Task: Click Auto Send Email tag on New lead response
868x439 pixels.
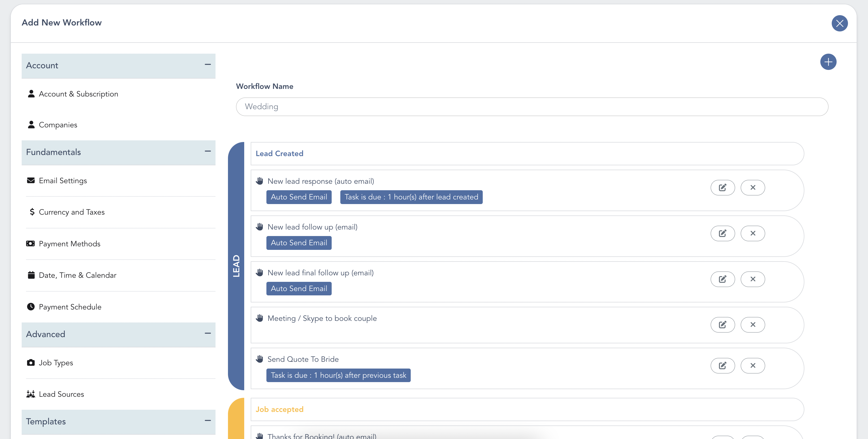Action: pyautogui.click(x=299, y=197)
